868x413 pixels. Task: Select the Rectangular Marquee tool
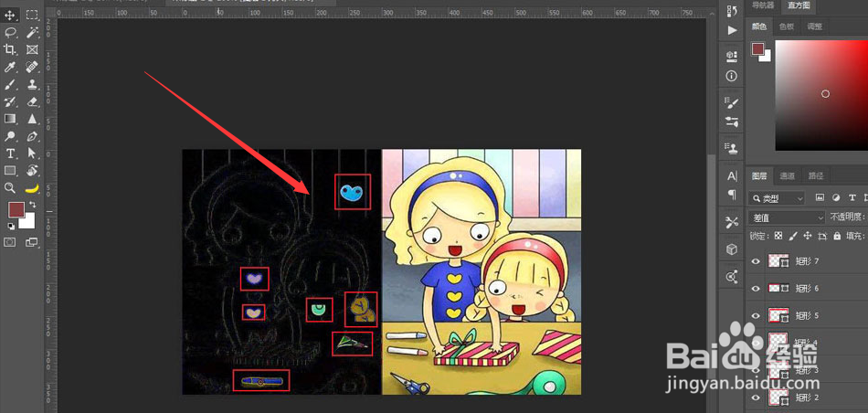coord(32,15)
